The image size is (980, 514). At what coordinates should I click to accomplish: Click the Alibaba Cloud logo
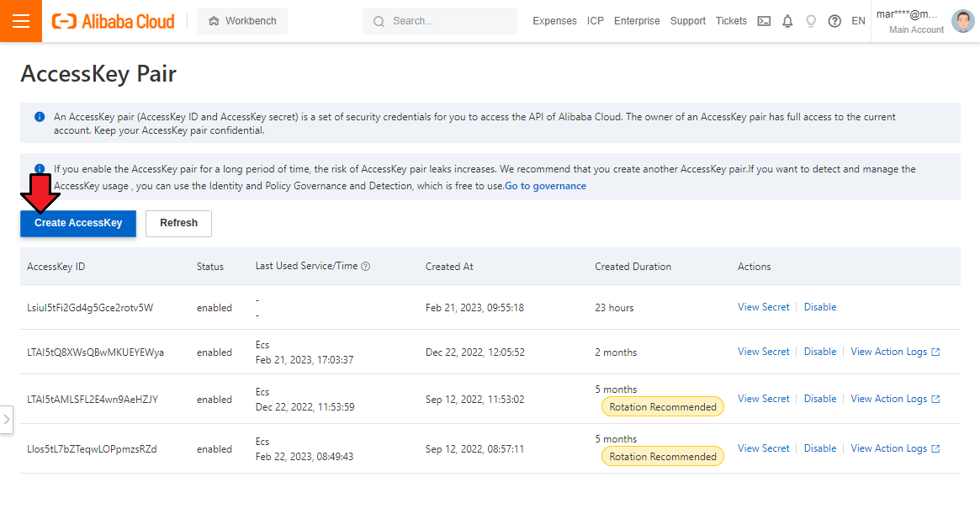(114, 21)
